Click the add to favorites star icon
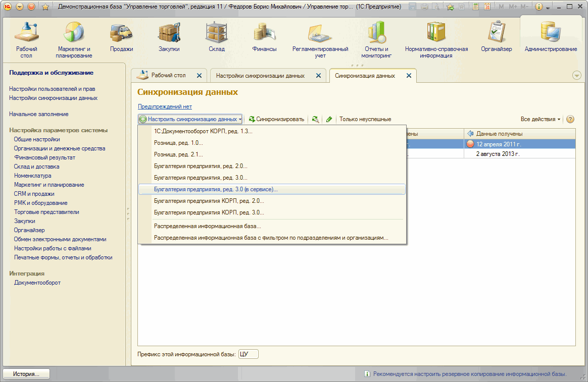The height and width of the screenshot is (382, 588). click(44, 7)
